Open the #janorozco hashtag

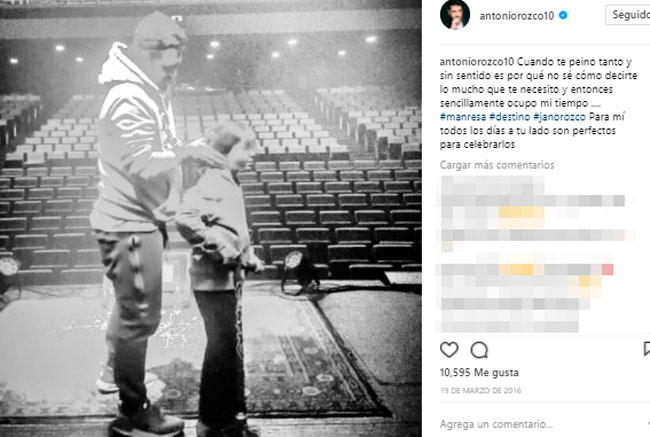559,117
